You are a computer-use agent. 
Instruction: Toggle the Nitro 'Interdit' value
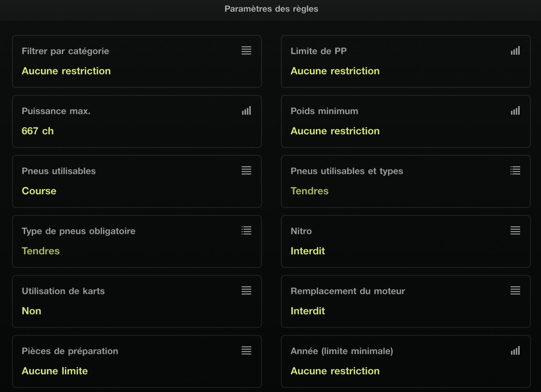click(308, 251)
